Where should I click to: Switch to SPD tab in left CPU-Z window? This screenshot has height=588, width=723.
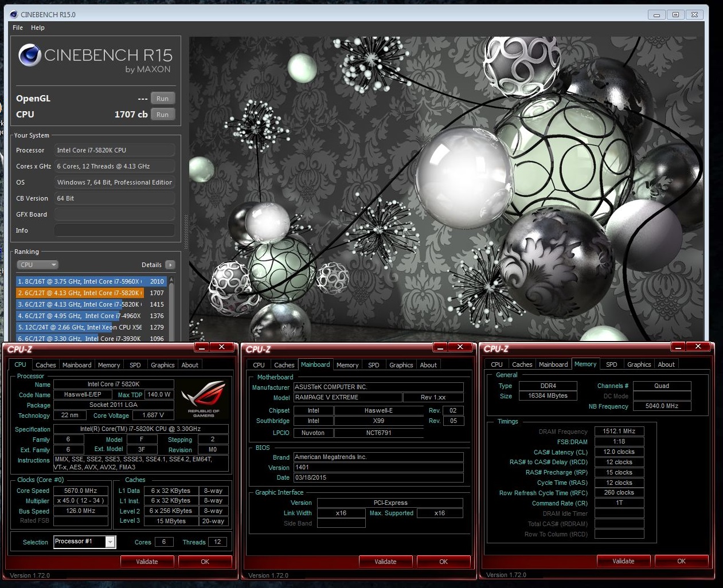click(135, 365)
